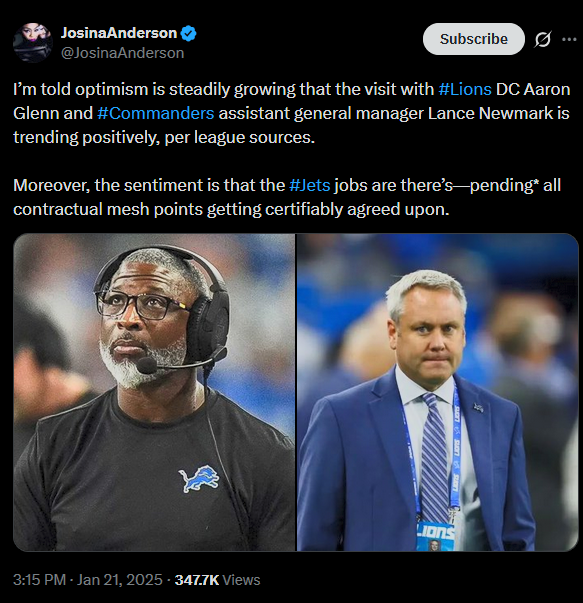Open the @JosinaAnderson handle link

tap(122, 53)
